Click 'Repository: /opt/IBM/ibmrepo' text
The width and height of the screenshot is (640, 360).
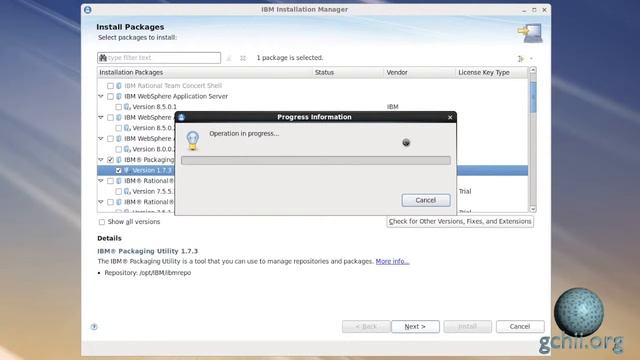pos(148,273)
